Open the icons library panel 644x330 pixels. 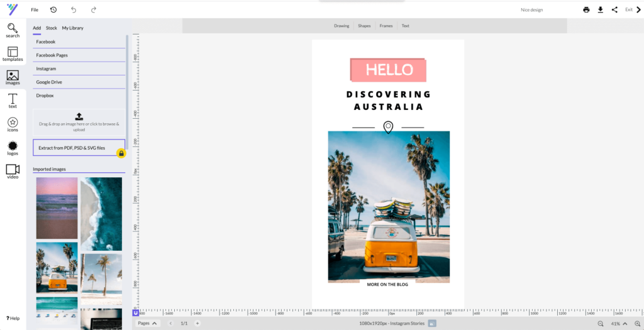point(13,124)
